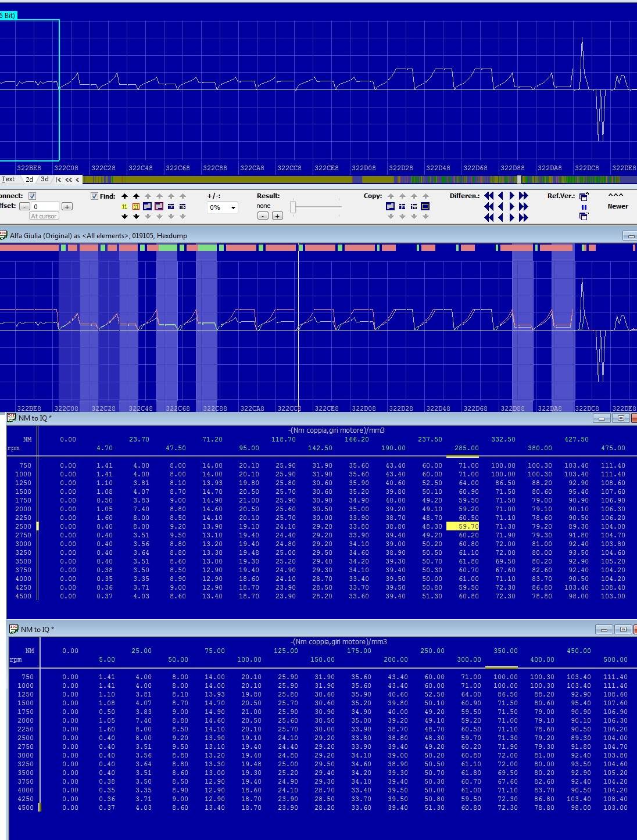The height and width of the screenshot is (840, 637).
Task: Click the << fast-back navigation button
Action: (68, 180)
